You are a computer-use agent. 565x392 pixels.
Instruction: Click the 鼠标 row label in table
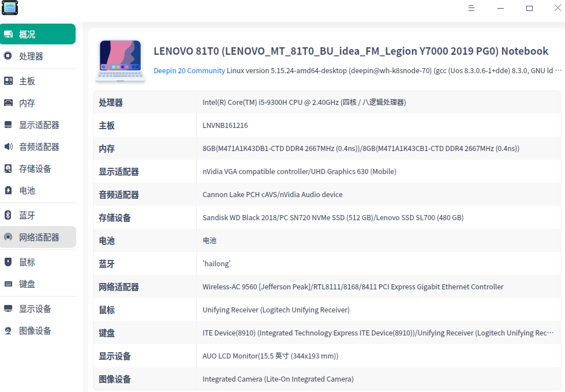coord(107,310)
